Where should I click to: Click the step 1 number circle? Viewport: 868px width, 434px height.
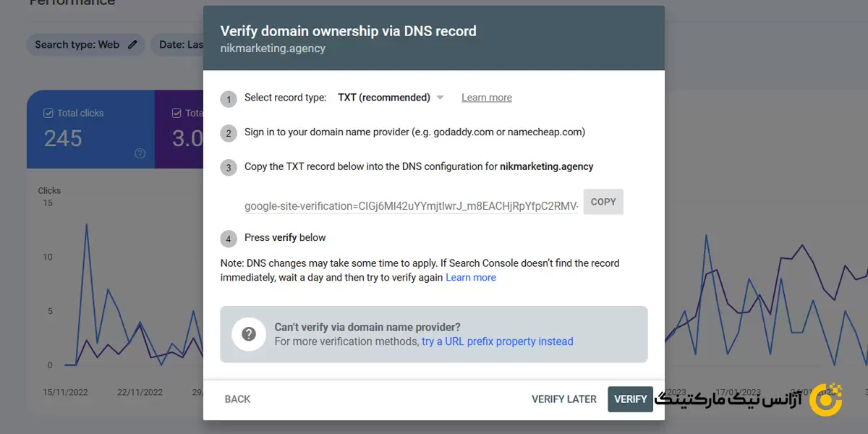pyautogui.click(x=229, y=98)
